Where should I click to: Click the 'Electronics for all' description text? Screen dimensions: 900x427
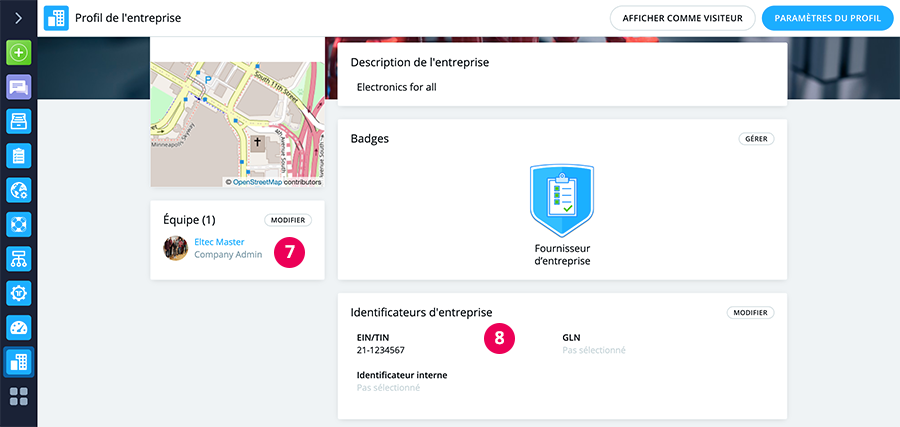(x=397, y=88)
